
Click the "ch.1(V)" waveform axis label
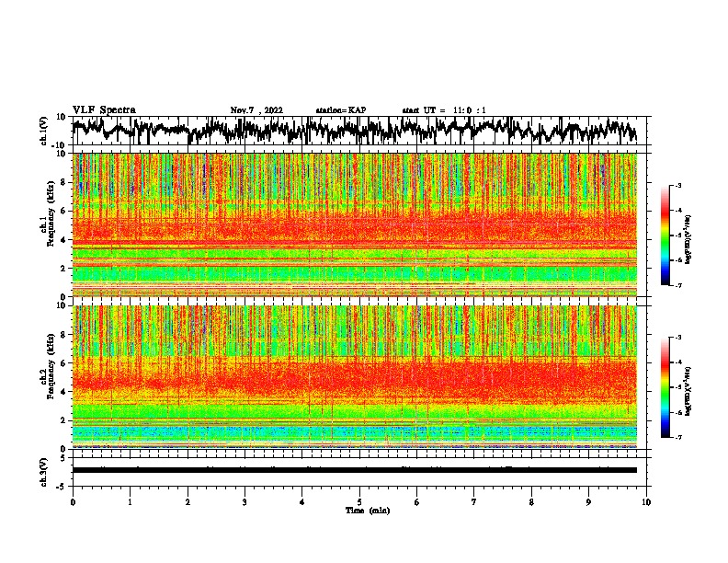point(44,131)
